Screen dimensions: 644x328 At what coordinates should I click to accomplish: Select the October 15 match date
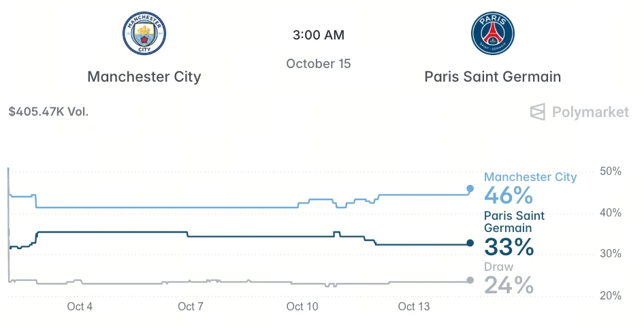319,64
